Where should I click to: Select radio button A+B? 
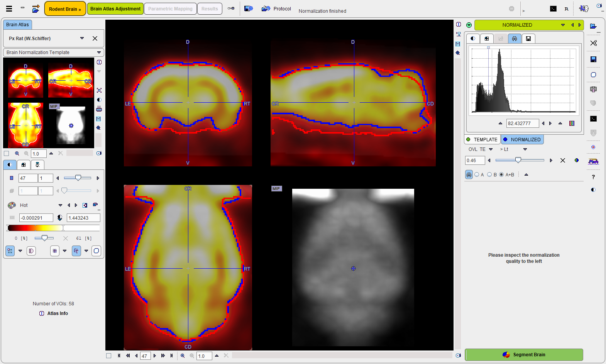coord(501,174)
